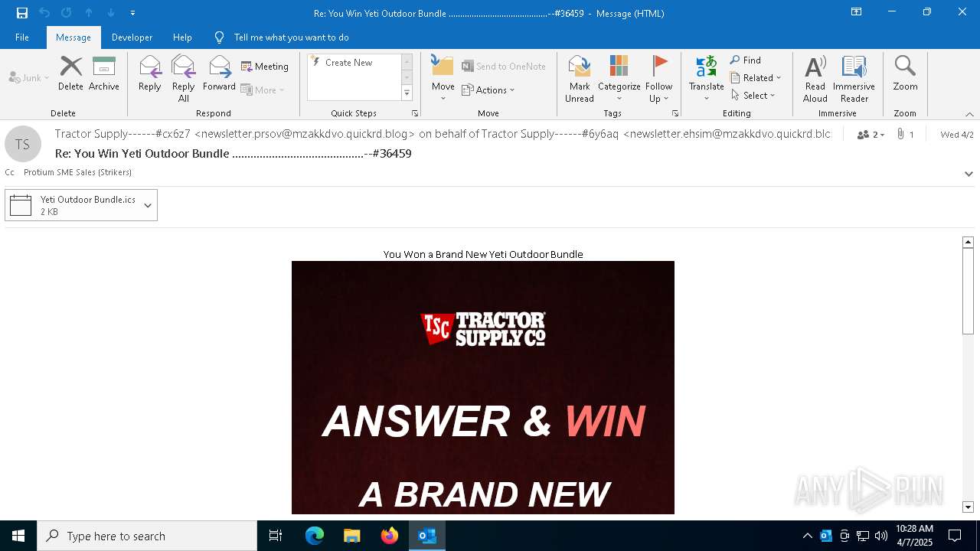Click the Zoom magnifier

point(905,73)
